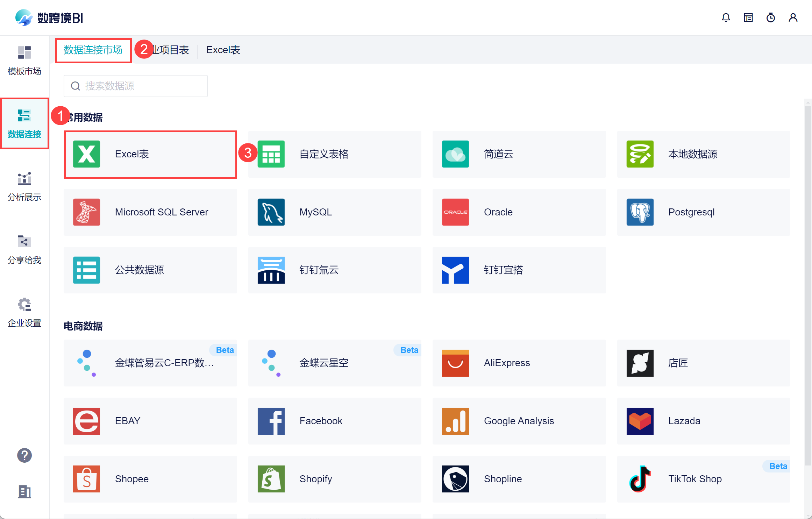Click the 搜索数据源 search field
This screenshot has width=812, height=519.
pos(136,86)
